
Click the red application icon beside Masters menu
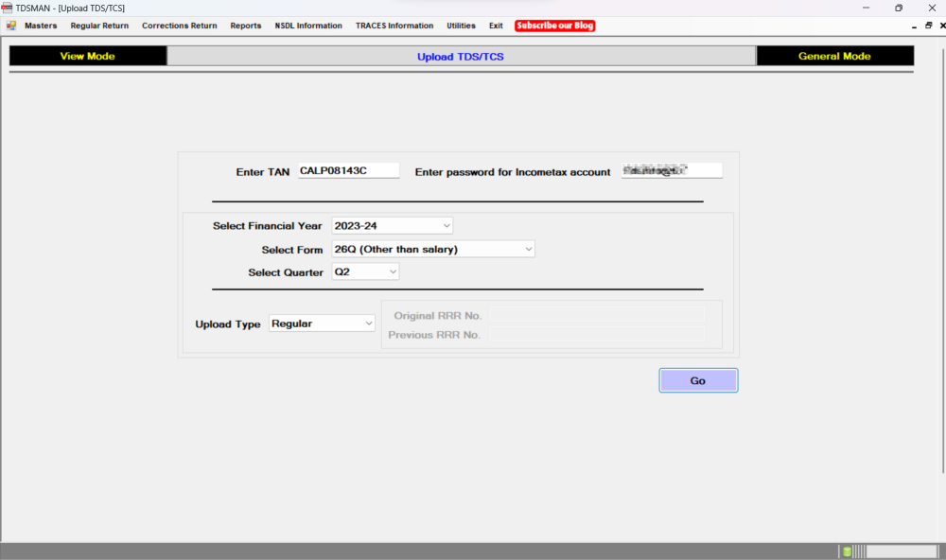pos(9,26)
